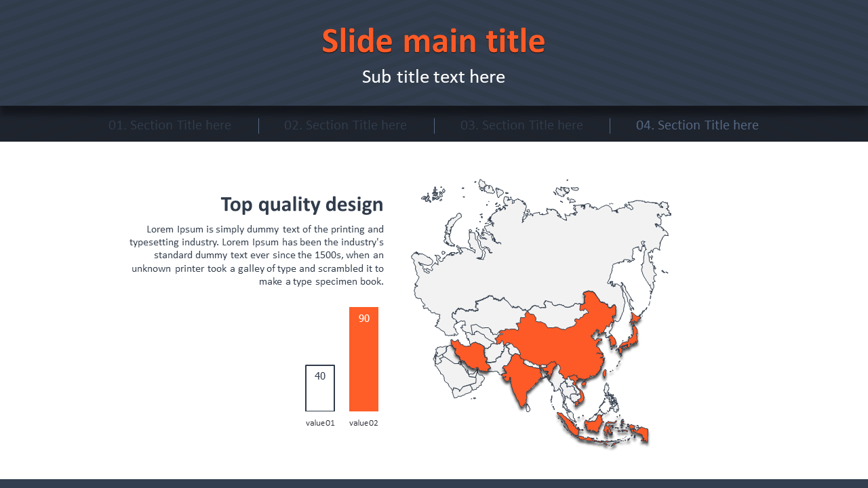The image size is (868, 488).
Task: Select Indonesia's islands on the map
Action: tap(597, 427)
